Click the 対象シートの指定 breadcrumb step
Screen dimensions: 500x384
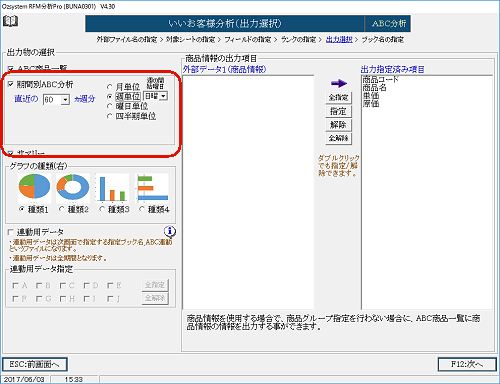click(190, 39)
